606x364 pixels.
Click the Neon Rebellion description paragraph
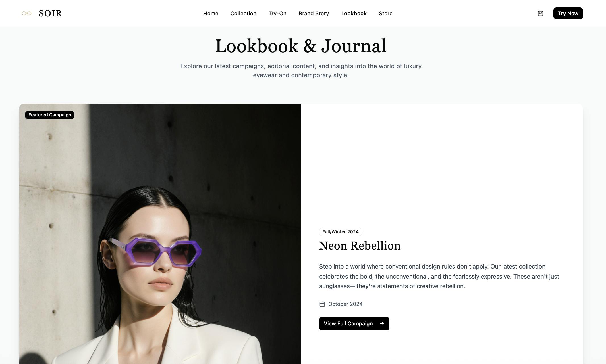coord(439,276)
